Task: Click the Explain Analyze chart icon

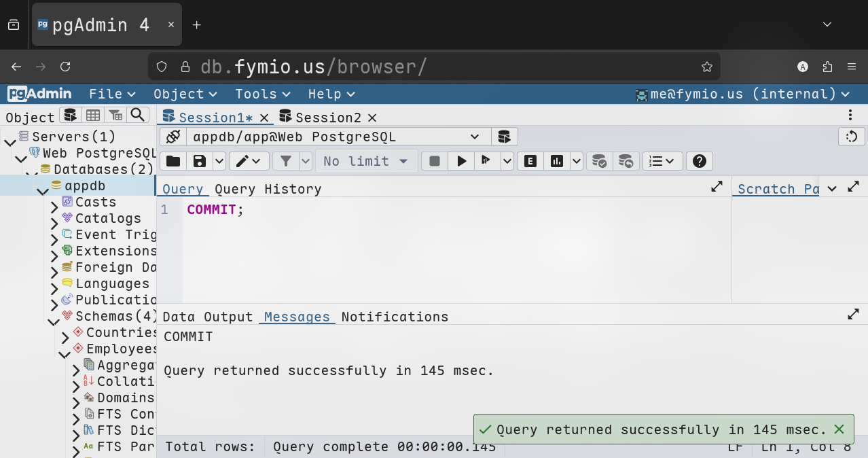Action: point(557,161)
